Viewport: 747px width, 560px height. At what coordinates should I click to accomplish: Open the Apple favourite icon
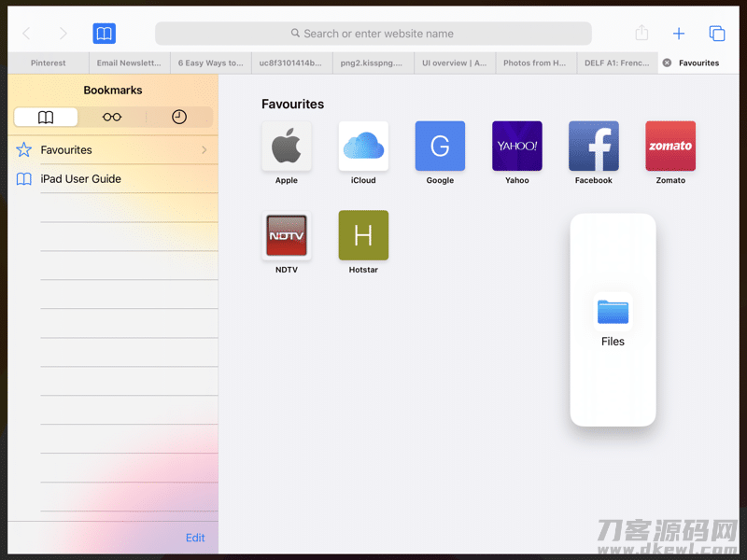coord(287,146)
